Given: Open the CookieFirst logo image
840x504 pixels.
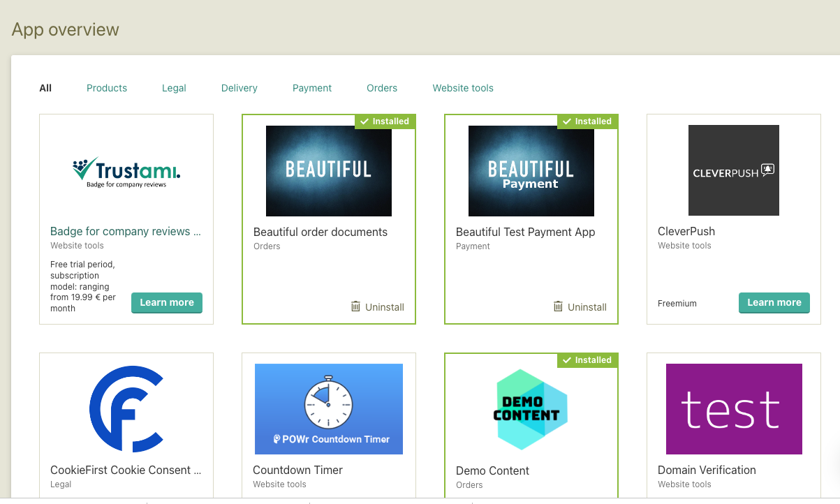Looking at the screenshot, I should click(x=126, y=409).
